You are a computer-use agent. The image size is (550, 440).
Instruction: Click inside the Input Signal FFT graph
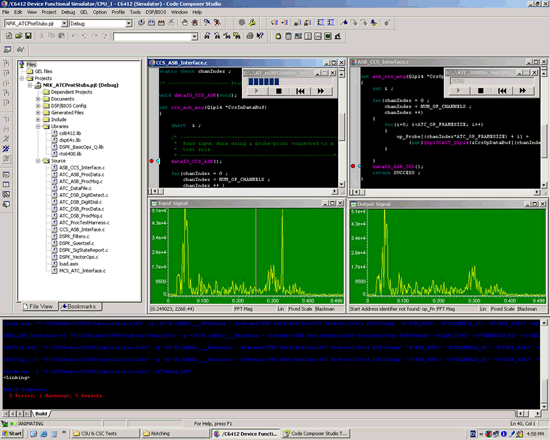pos(247,256)
